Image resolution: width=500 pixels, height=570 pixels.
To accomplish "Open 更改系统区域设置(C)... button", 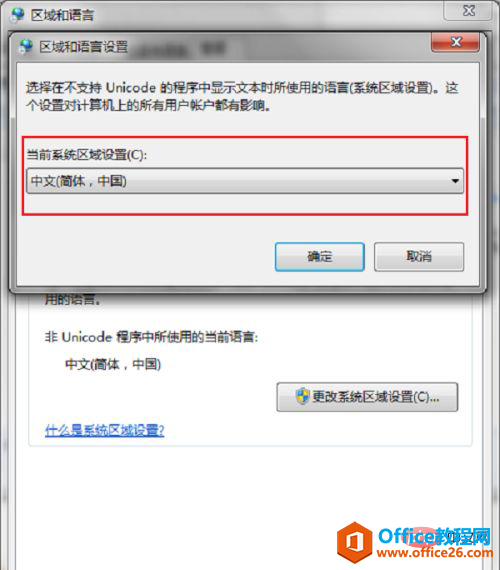I will (x=367, y=397).
